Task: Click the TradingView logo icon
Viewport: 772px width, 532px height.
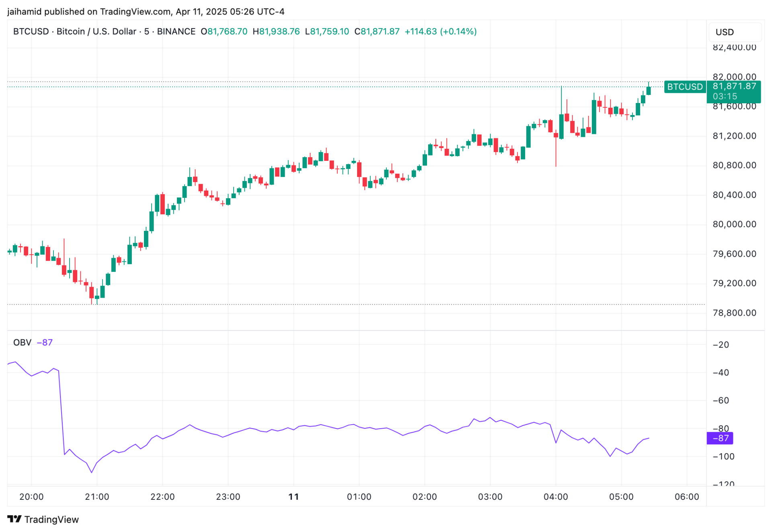Action: 14,519
